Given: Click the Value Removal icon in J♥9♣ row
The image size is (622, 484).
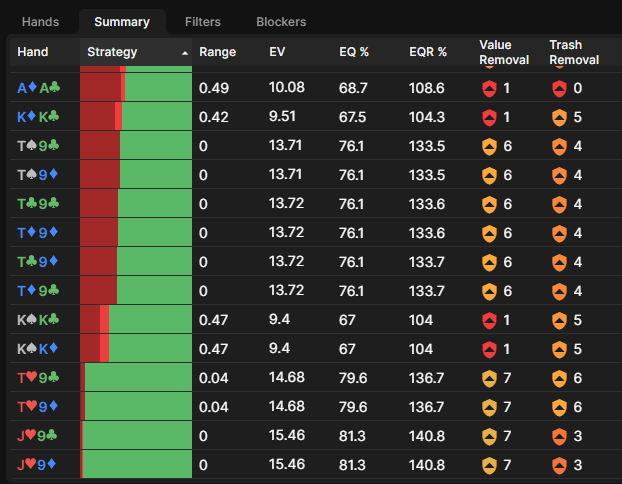Looking at the screenshot, I should pyautogui.click(x=489, y=436).
